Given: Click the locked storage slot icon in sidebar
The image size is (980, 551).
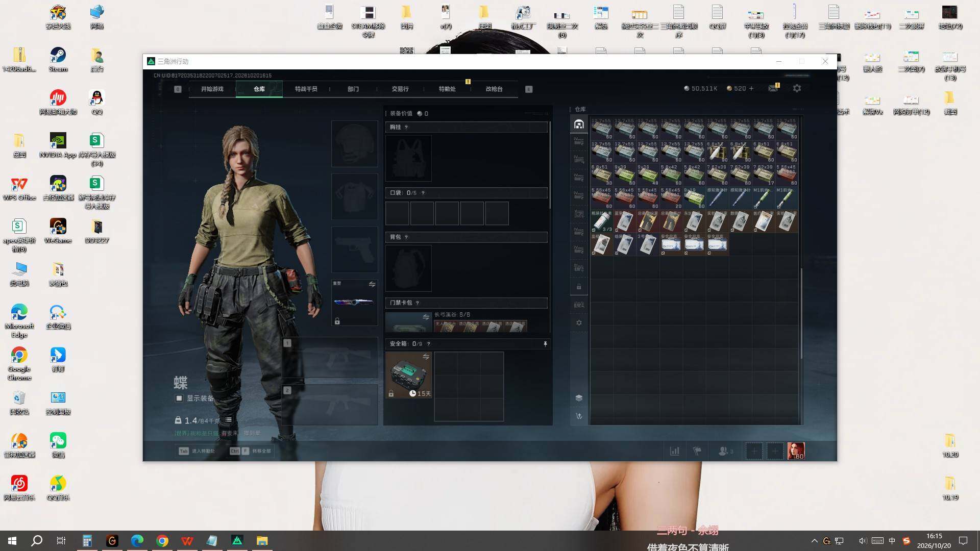Looking at the screenshot, I should [579, 287].
